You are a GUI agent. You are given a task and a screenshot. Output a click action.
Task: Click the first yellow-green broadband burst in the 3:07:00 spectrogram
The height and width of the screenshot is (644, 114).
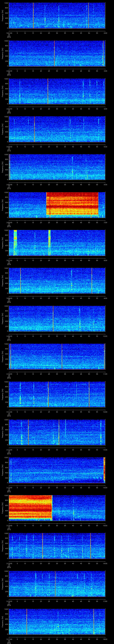click(15, 243)
